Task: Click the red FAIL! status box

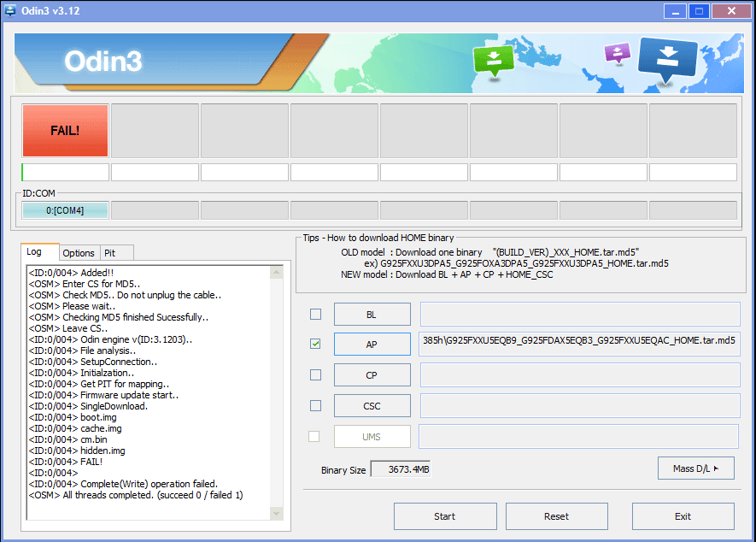Action: 65,131
